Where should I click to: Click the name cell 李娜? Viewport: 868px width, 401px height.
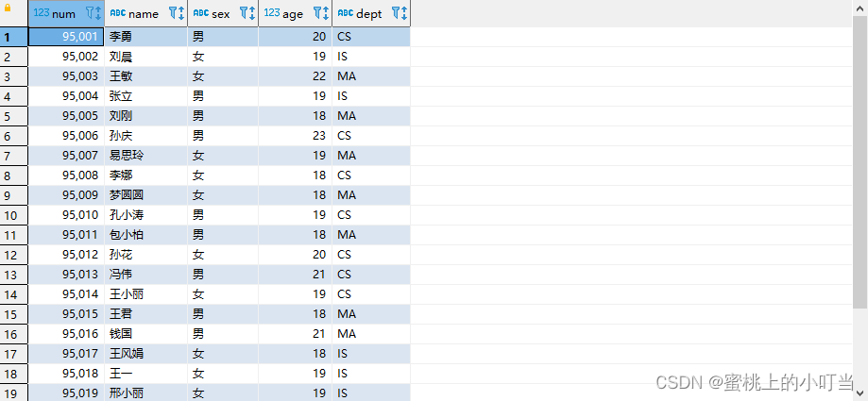[146, 175]
